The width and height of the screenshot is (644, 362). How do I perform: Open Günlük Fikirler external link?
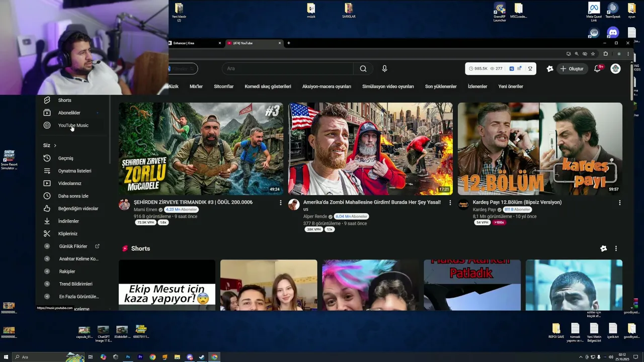point(73,246)
